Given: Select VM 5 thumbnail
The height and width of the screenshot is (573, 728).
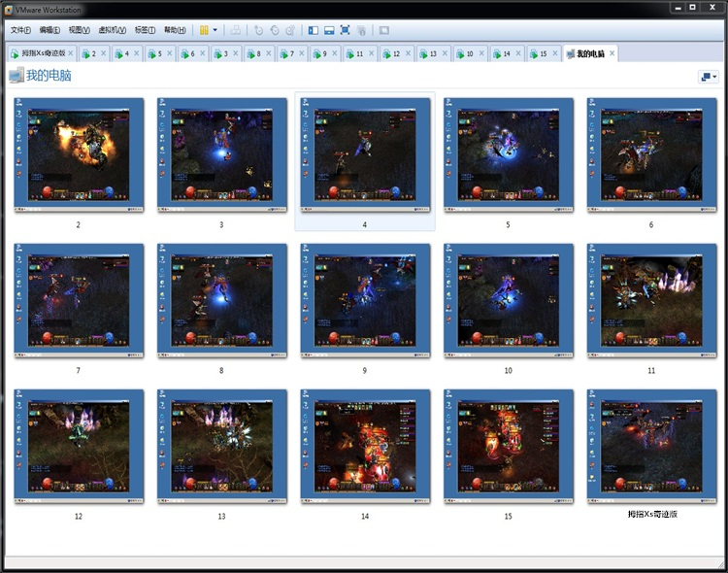Looking at the screenshot, I should 509,155.
